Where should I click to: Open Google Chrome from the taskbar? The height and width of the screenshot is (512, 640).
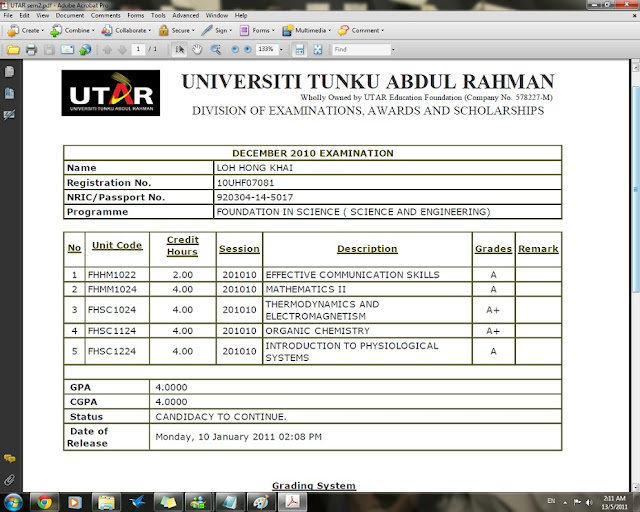pyautogui.click(x=44, y=502)
